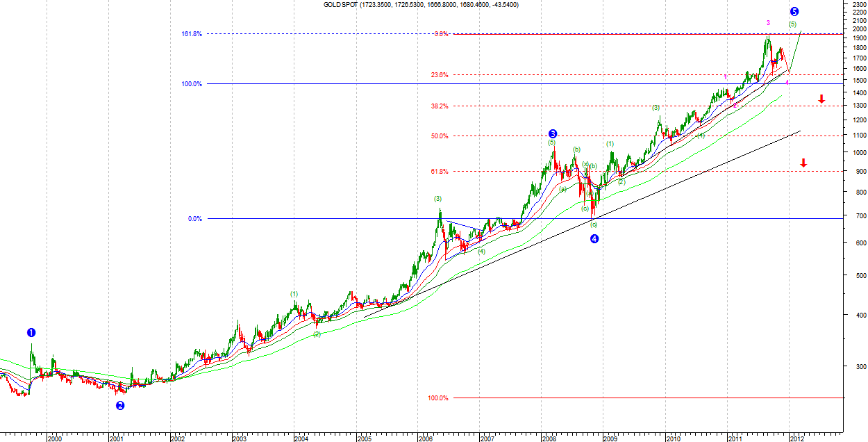This screenshot has height=442, width=868.
Task: Select the red 23.6% retracement label
Action: [440, 75]
